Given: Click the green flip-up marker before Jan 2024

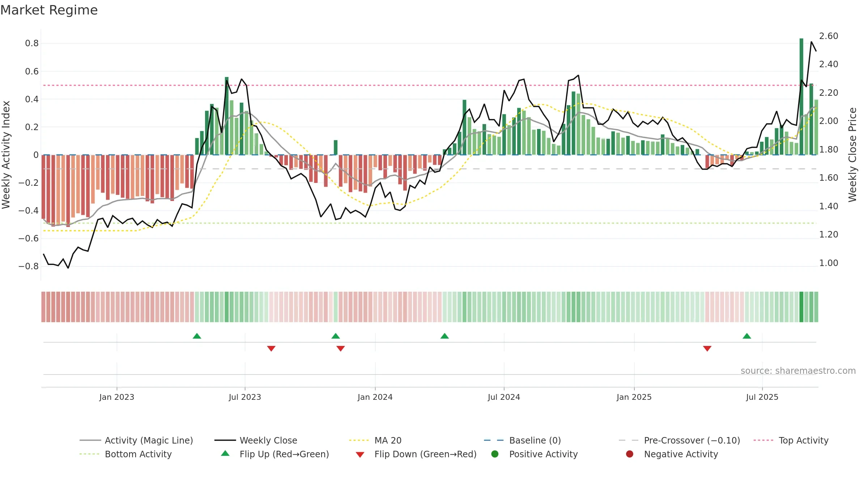Looking at the screenshot, I should [336, 336].
